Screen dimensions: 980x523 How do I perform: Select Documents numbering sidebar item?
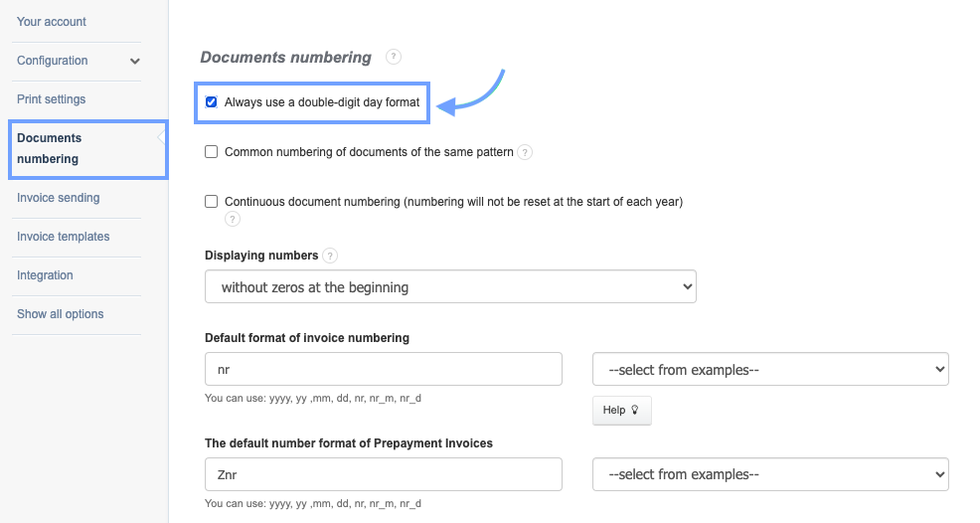point(50,148)
